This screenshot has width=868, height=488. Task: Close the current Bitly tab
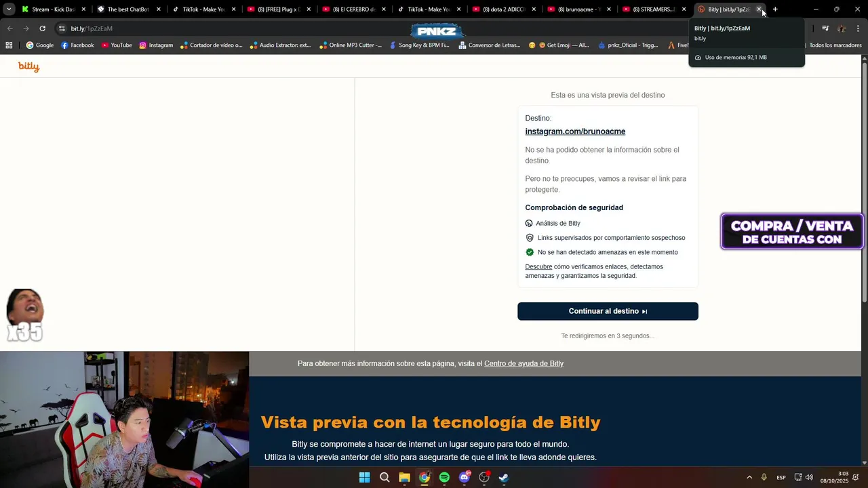tap(759, 9)
